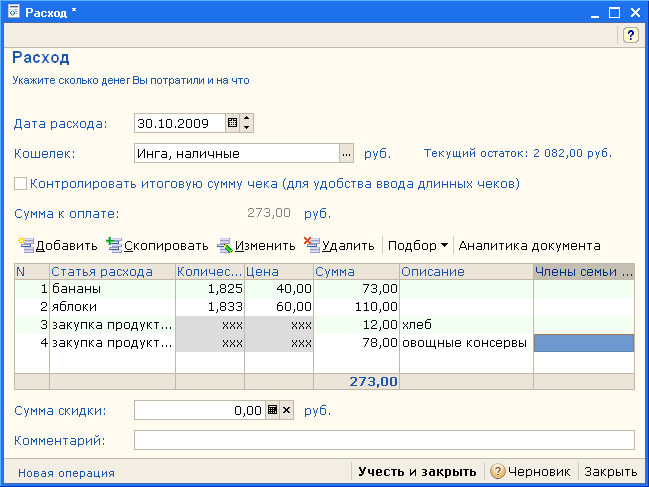Click the Закрыть button

click(611, 472)
